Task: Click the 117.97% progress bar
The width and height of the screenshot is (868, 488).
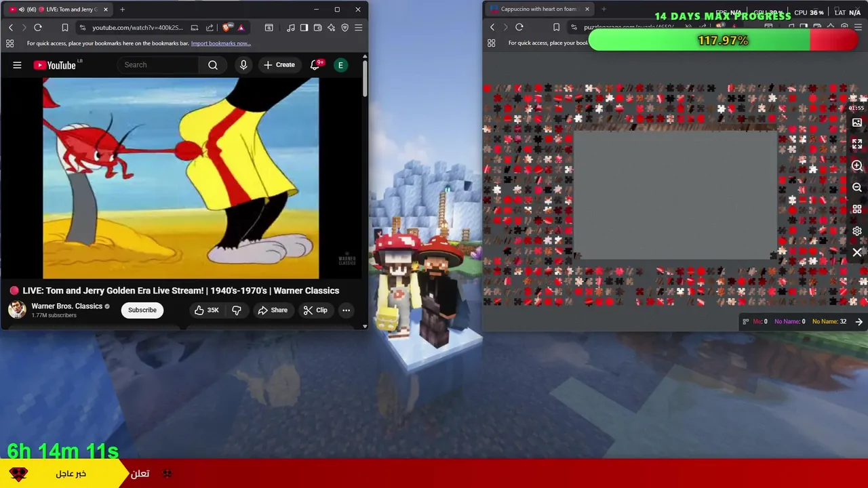Action: click(x=724, y=41)
